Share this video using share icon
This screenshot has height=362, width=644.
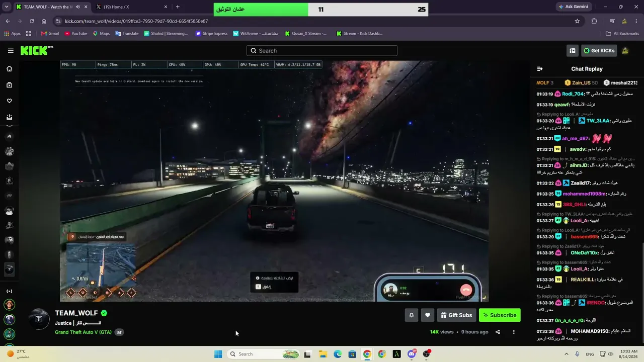click(x=498, y=332)
